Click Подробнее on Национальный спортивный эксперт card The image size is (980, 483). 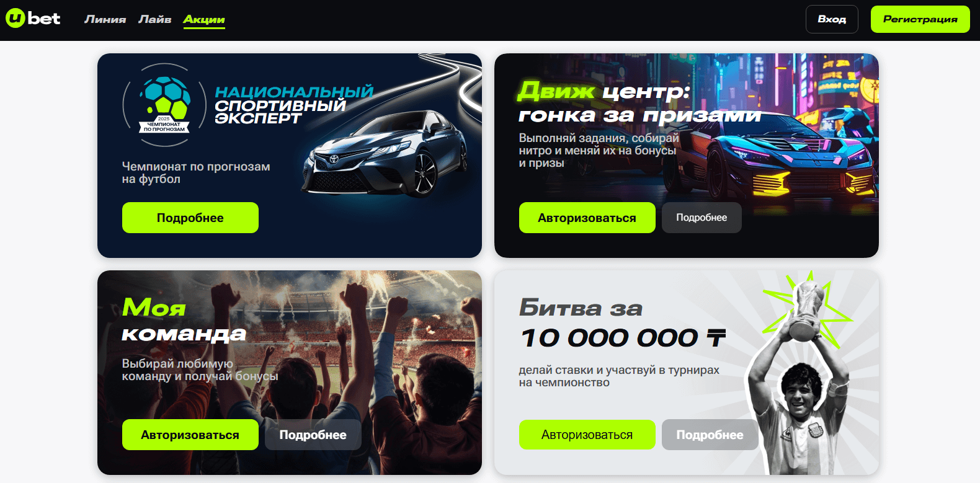(190, 218)
